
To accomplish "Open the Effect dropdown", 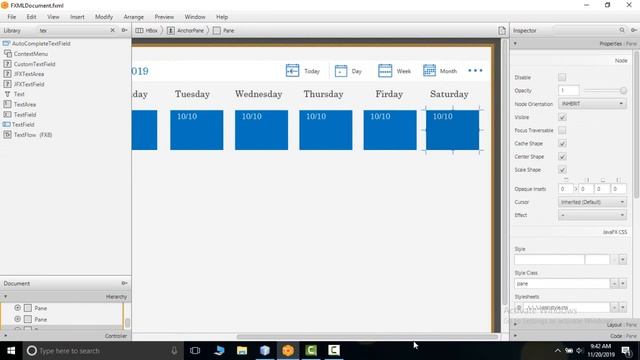I will tap(592, 215).
